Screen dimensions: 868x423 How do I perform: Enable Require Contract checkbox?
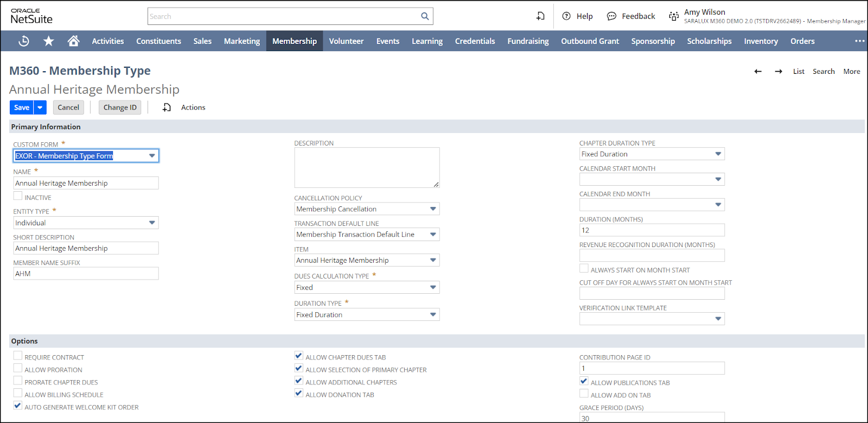pyautogui.click(x=18, y=356)
